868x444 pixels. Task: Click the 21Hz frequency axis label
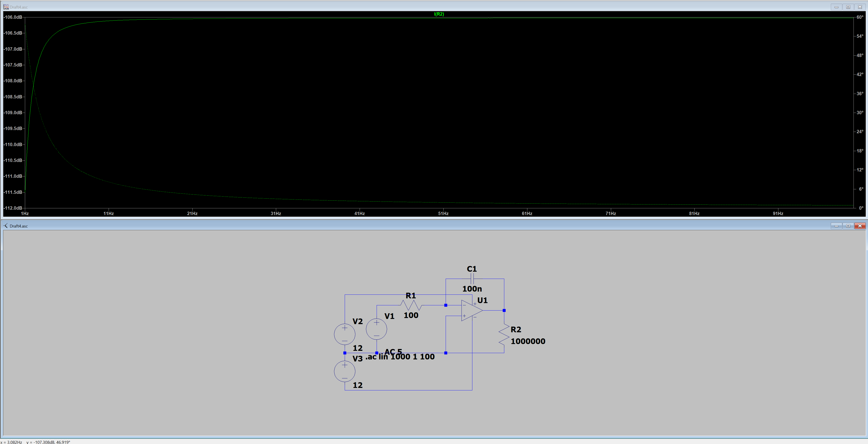192,214
